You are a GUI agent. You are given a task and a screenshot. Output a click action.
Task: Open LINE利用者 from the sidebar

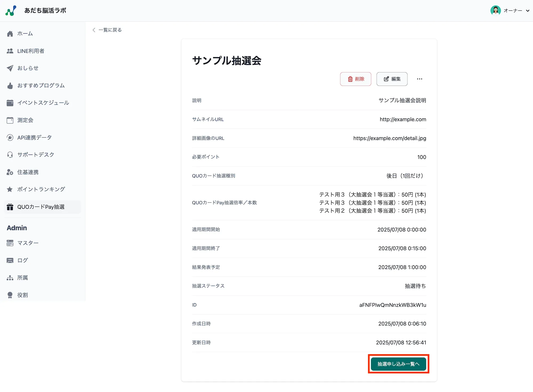[x=10, y=51]
